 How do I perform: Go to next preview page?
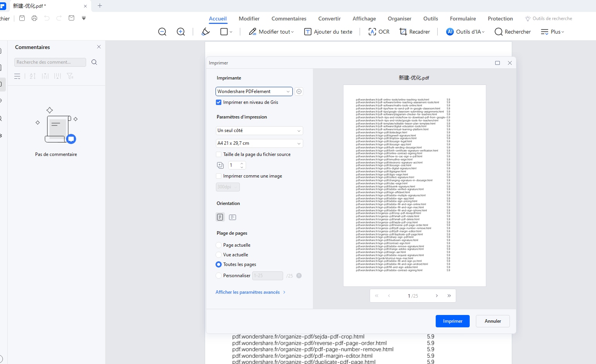point(437,296)
